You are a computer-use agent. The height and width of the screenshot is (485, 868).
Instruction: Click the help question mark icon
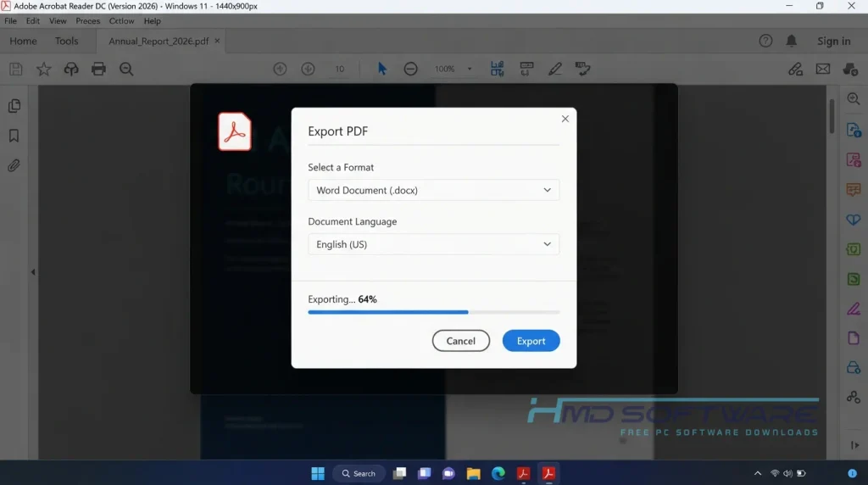[765, 41]
